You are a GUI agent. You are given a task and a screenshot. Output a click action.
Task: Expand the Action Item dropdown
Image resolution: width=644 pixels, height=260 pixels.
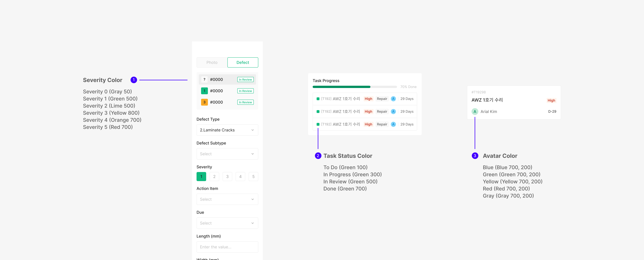227,199
